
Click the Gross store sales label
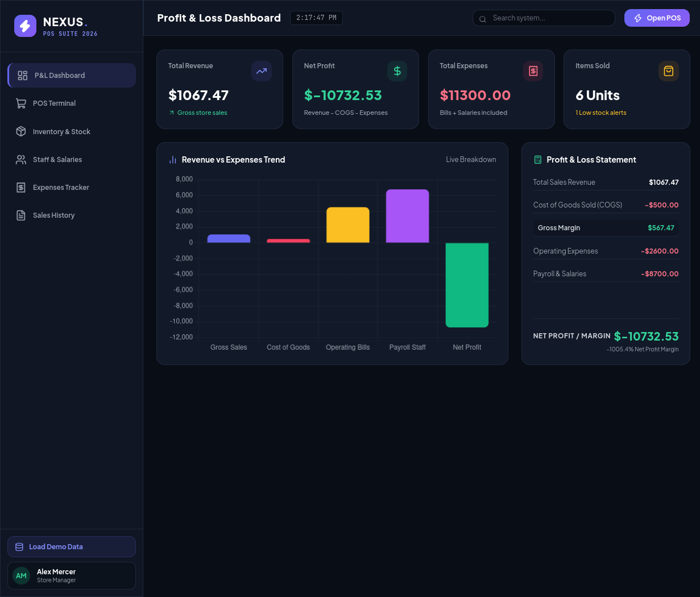pos(202,113)
